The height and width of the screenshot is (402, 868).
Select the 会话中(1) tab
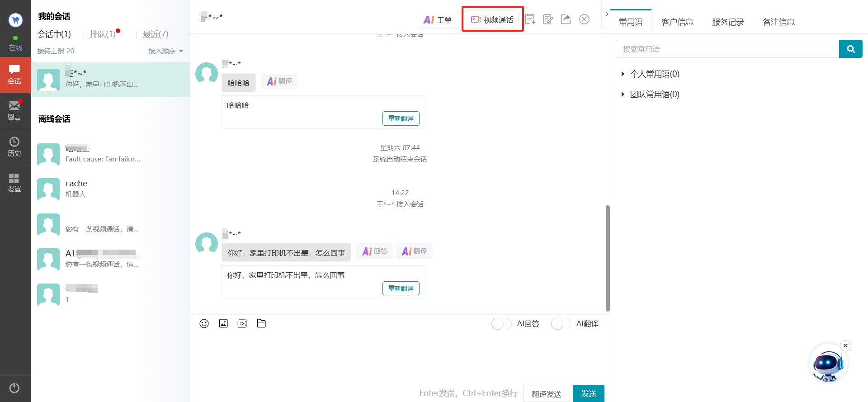pyautogui.click(x=54, y=34)
